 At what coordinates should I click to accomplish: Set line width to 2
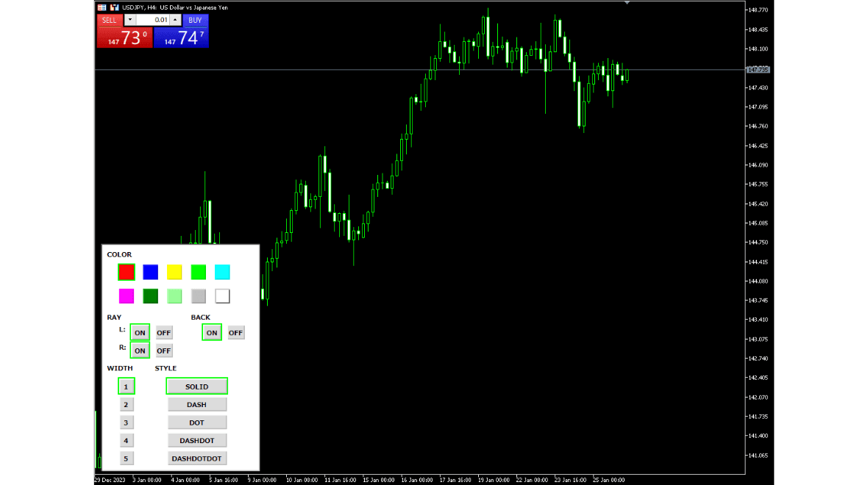tap(127, 404)
